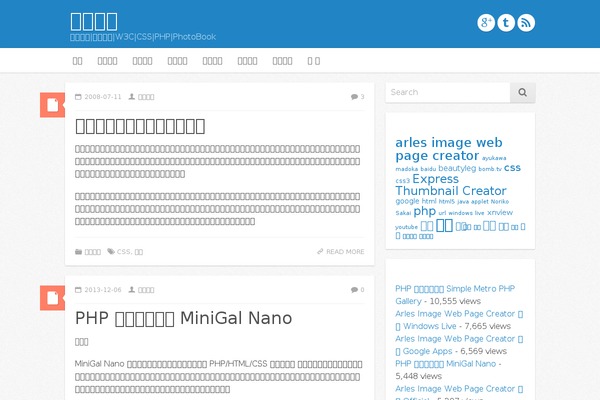Viewport: 600px width, 400px height.
Task: Click the 'baidu' tag
Action: pyautogui.click(x=428, y=169)
